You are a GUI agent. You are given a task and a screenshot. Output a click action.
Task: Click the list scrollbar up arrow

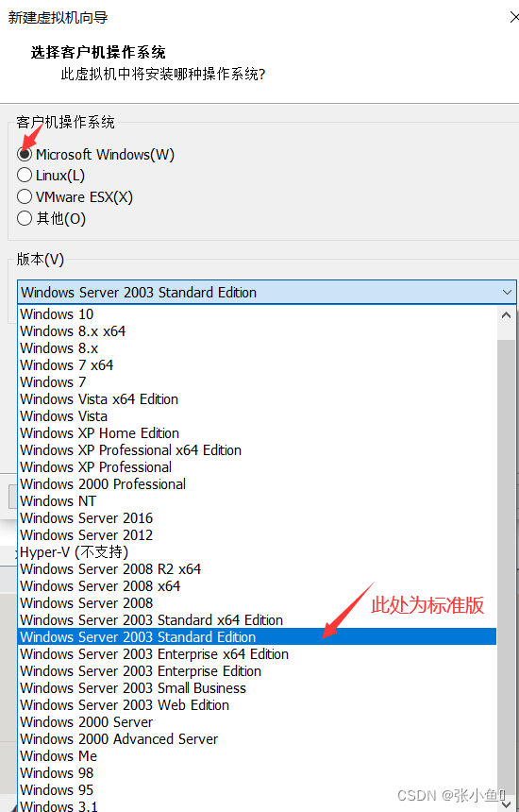[507, 314]
